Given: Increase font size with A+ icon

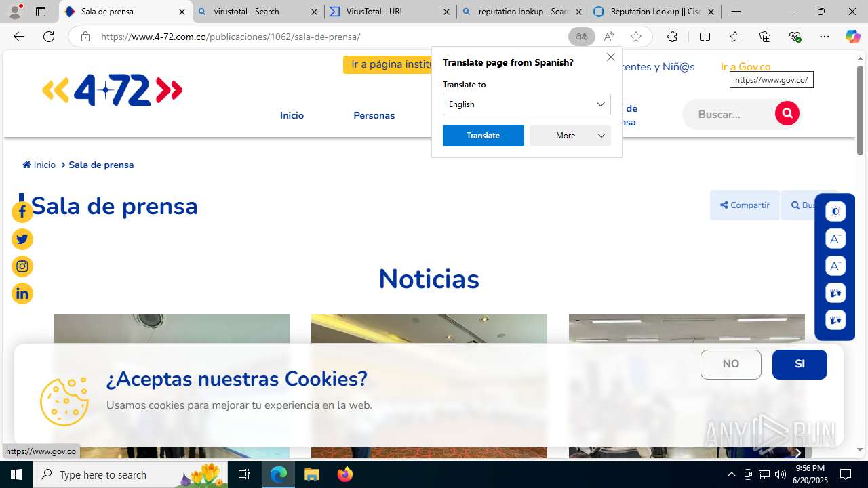Looking at the screenshot, I should click(835, 266).
